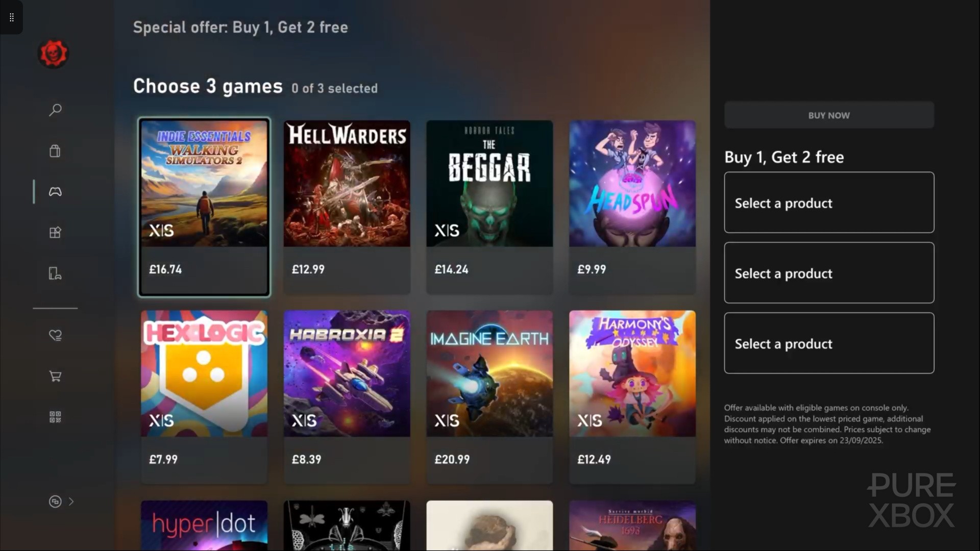Select the Indie Essentials Walking Simulators 2 game

204,207
